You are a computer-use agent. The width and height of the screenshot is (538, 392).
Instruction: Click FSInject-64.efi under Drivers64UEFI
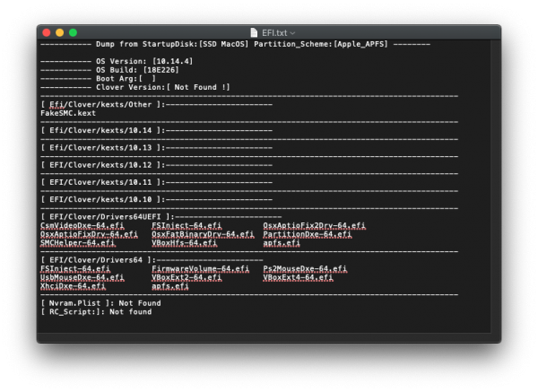pyautogui.click(x=187, y=225)
